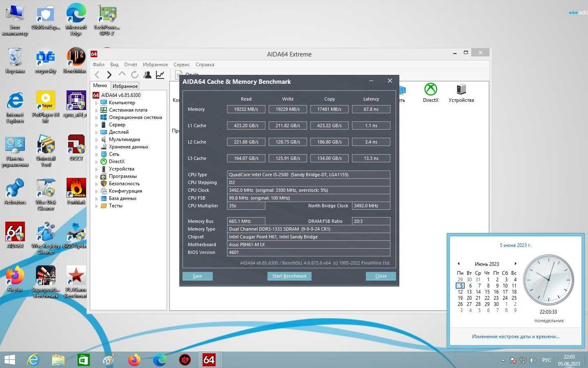This screenshot has height=368, width=588.
Task: Click the РУС language indicator in tray
Action: tap(546, 360)
